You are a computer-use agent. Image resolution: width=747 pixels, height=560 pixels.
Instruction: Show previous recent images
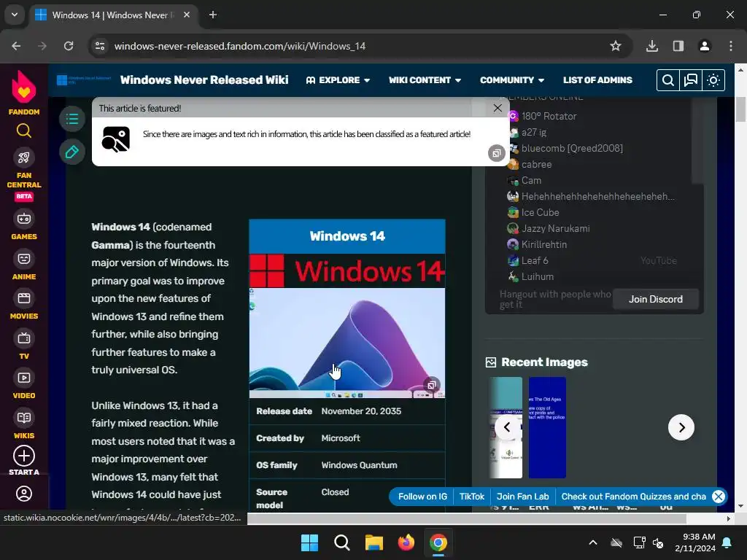click(508, 427)
